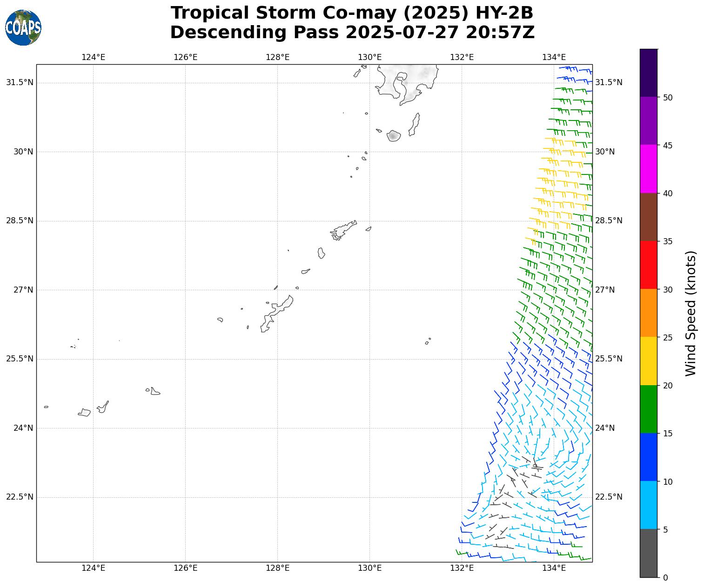This screenshot has width=704, height=588.
Task: Click the Tropical Storm Co-may title text
Action: click(x=352, y=13)
